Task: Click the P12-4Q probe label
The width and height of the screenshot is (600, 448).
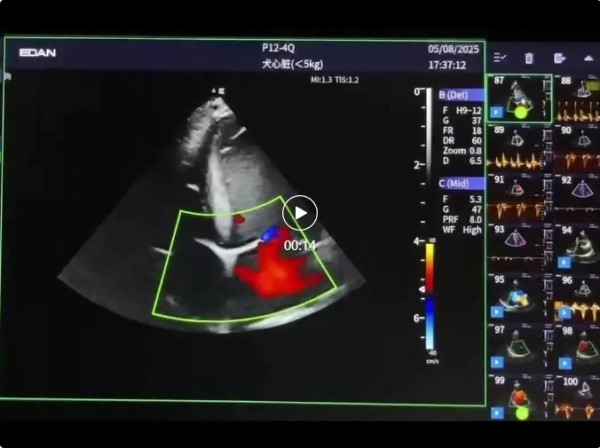Action: coord(278,48)
